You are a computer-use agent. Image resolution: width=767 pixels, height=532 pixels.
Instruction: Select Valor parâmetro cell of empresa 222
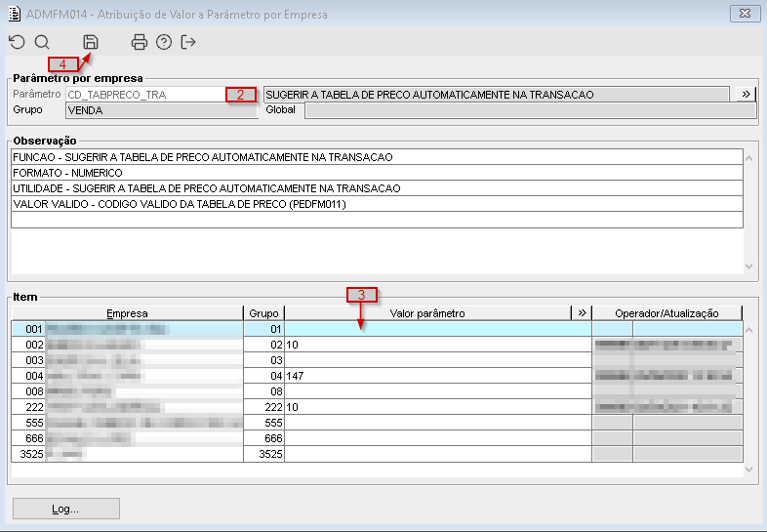[x=438, y=407]
